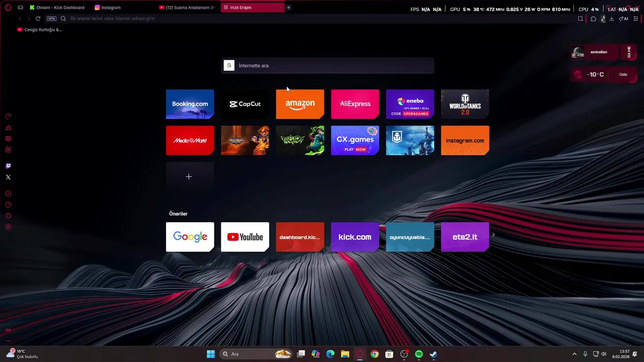Open the striped workspace sidebar icon
This screenshot has height=362, width=644.
8,139
